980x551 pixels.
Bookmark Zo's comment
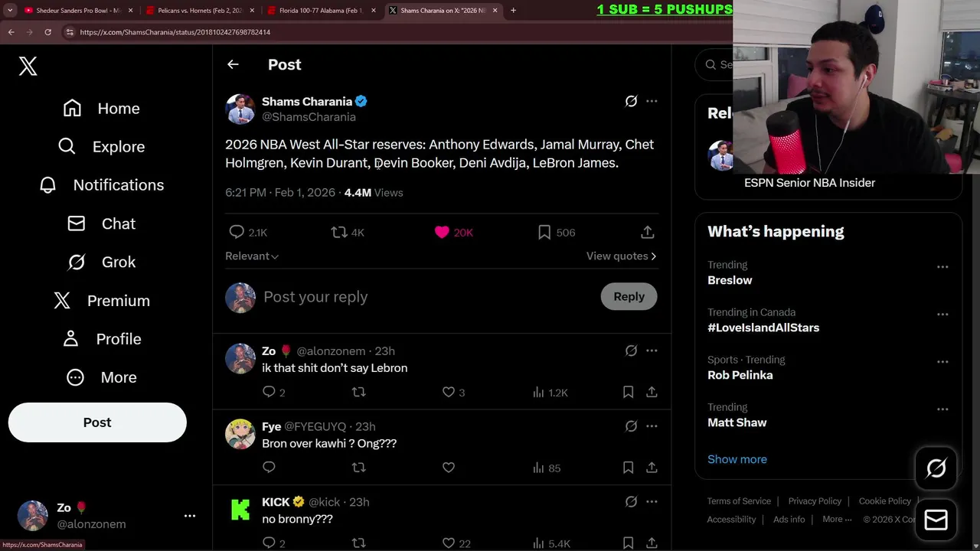tap(628, 392)
